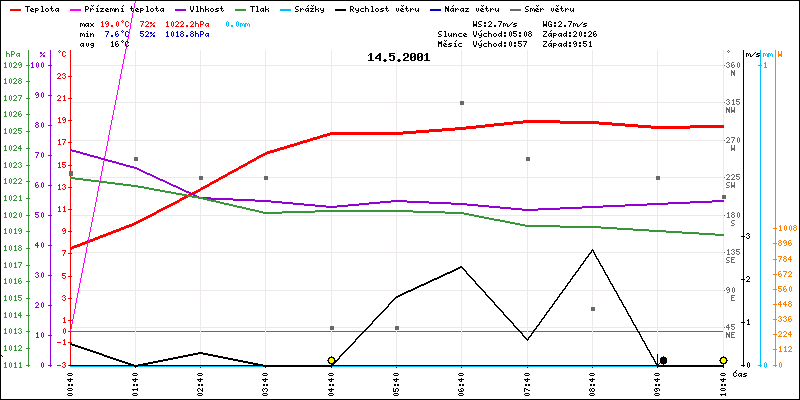800x400 pixels.
Task: Click the black dot marker near 09:40
Action: tap(662, 360)
